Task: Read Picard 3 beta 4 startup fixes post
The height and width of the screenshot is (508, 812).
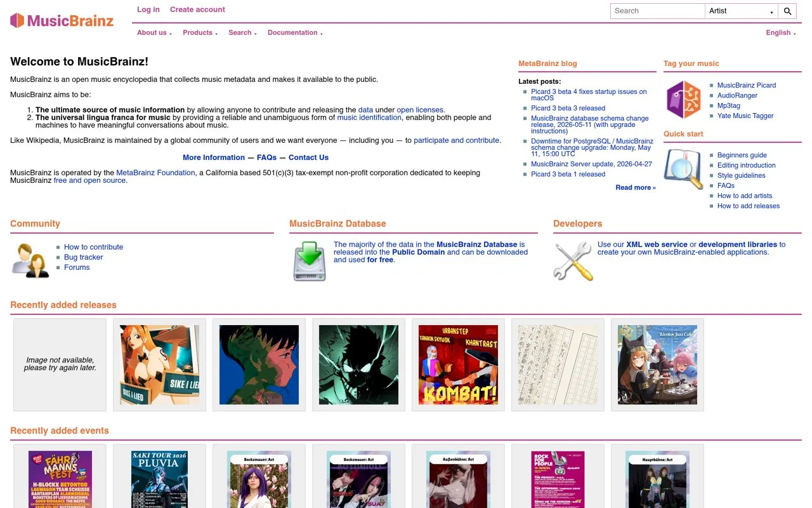Action: pyautogui.click(x=589, y=95)
